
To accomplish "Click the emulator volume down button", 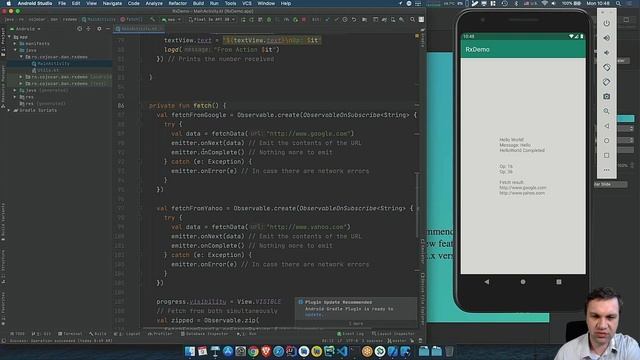I will click(x=607, y=53).
